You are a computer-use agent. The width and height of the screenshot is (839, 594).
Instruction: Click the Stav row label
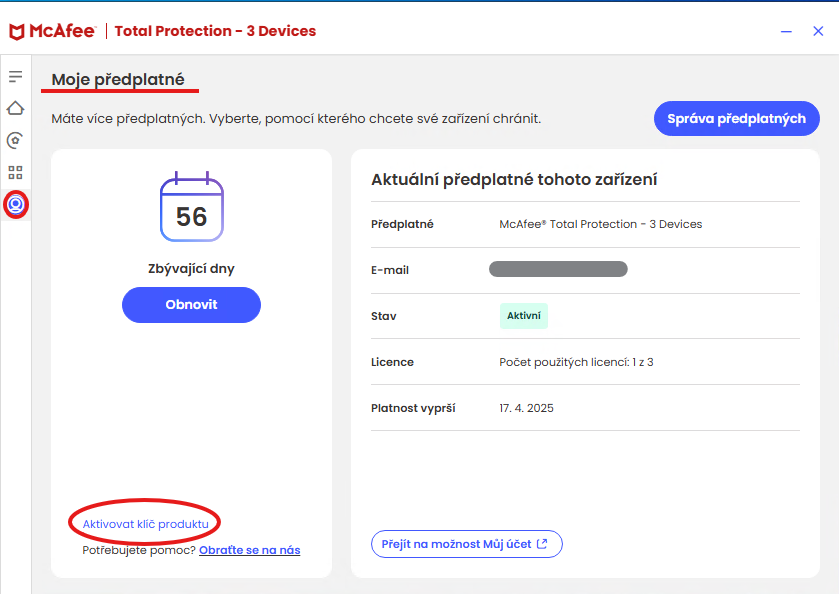(384, 316)
